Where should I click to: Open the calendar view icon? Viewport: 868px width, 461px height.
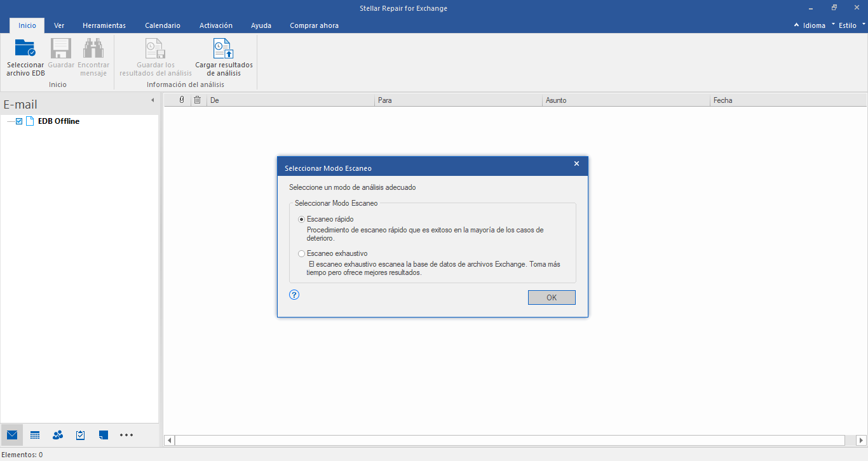35,435
